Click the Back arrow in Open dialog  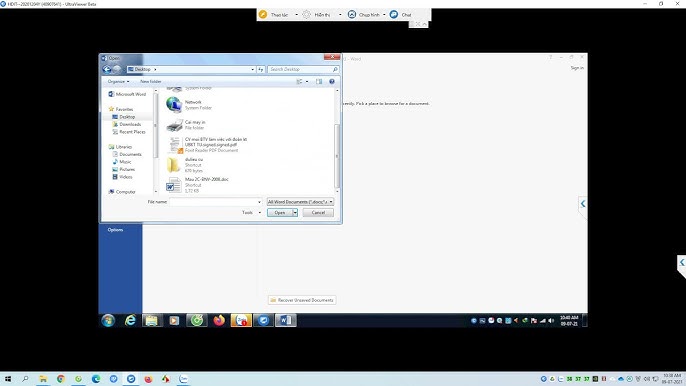[107, 69]
